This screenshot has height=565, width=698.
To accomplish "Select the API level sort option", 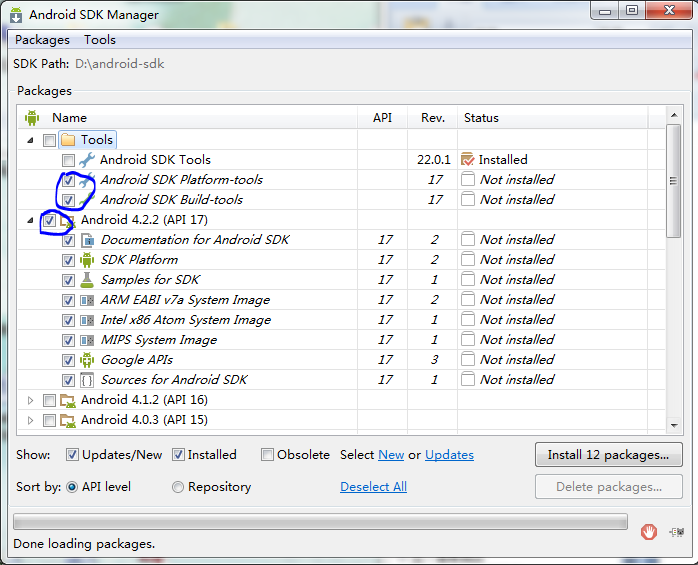I will point(72,487).
